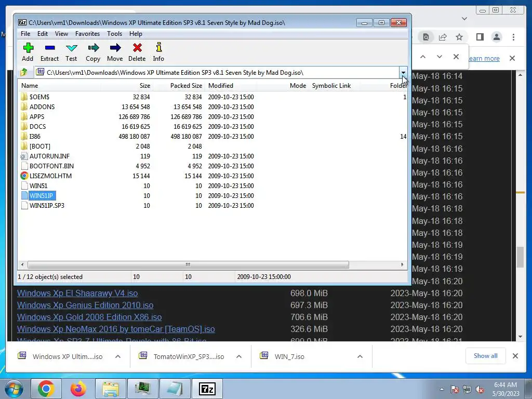Close the Chrome downloads bar
The height and width of the screenshot is (399, 532).
pyautogui.click(x=515, y=356)
